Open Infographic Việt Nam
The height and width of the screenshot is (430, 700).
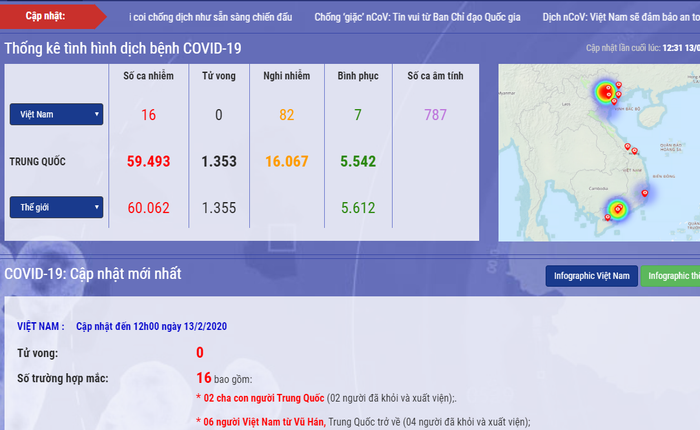(592, 276)
